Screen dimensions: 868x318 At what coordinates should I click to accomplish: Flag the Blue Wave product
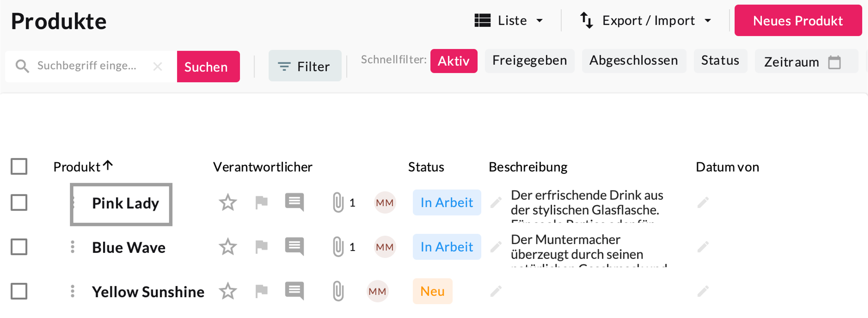coord(261,247)
